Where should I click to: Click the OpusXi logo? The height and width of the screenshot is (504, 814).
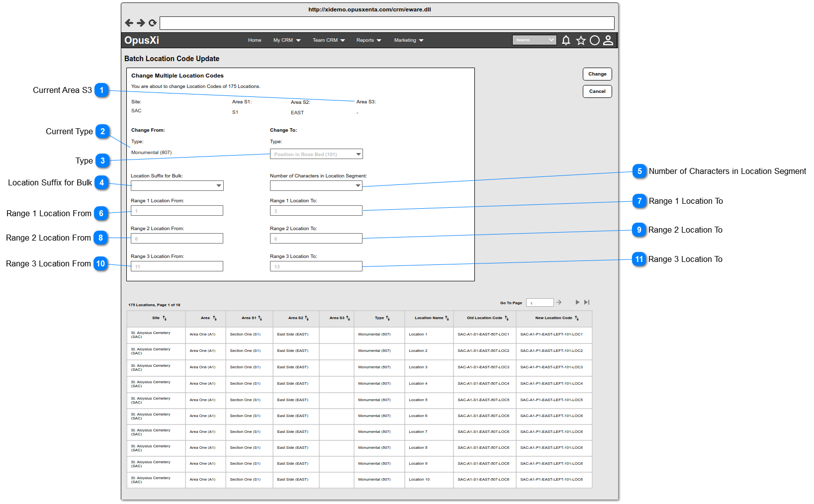click(x=142, y=40)
